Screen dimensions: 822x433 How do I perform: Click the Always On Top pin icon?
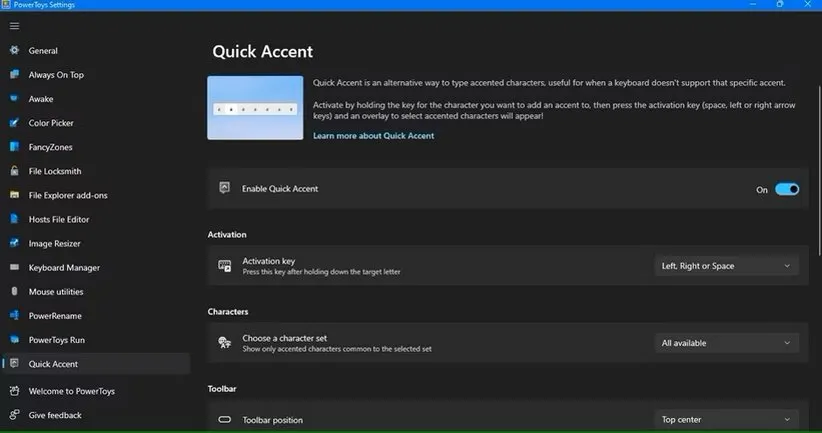(14, 75)
